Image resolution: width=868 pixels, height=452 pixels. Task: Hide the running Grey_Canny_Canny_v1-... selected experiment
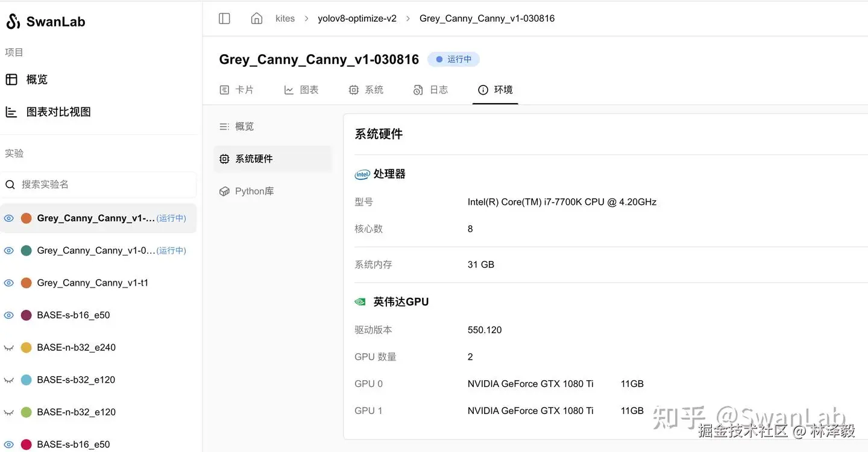point(9,218)
